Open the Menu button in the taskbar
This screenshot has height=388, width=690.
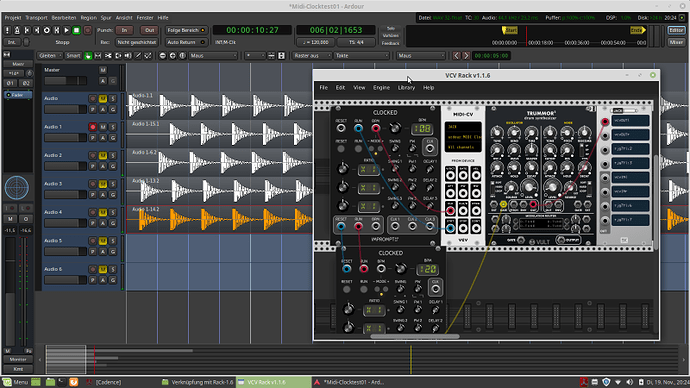pos(15,382)
